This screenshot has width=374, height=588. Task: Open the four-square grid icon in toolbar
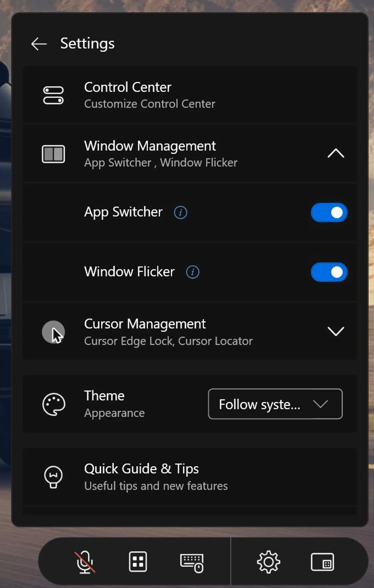[138, 562]
